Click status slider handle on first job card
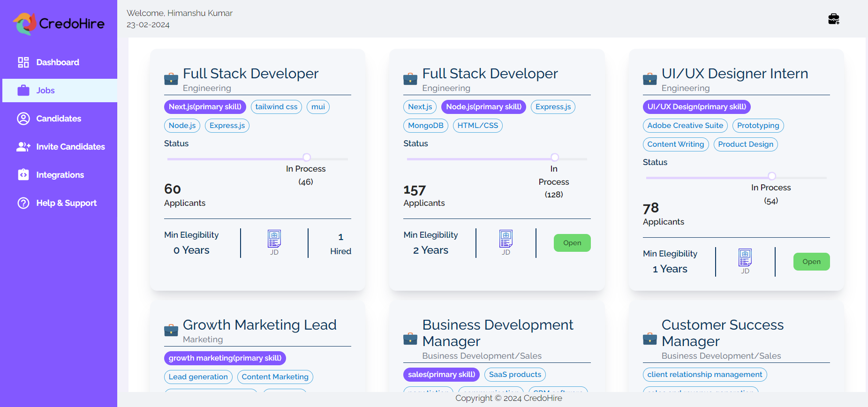 (307, 158)
